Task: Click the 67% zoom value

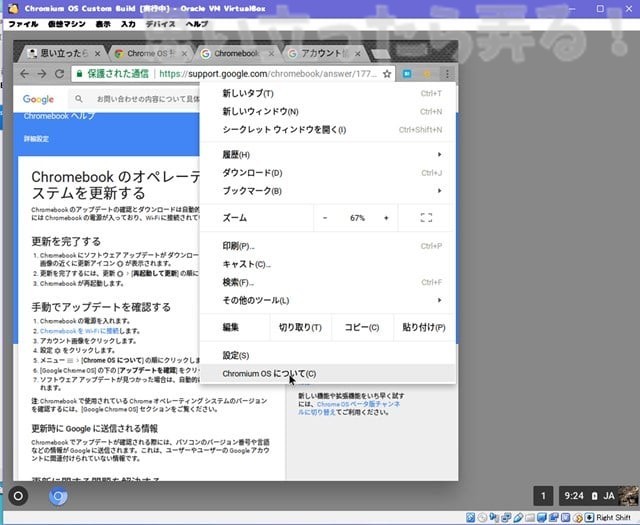Action: pos(357,218)
